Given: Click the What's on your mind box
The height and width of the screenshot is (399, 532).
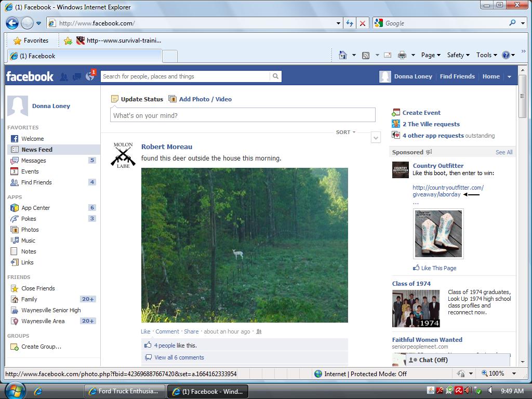Looking at the screenshot, I should click(x=243, y=115).
